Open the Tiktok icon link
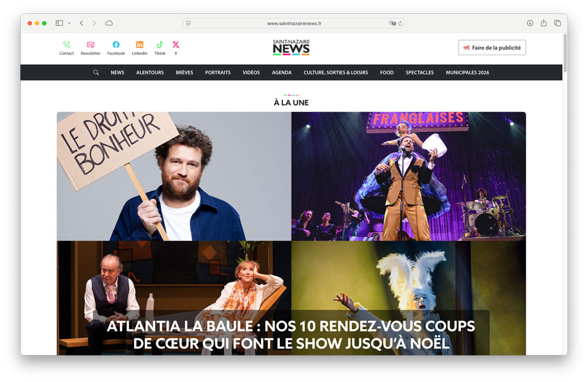The image size is (588, 382). tap(159, 45)
